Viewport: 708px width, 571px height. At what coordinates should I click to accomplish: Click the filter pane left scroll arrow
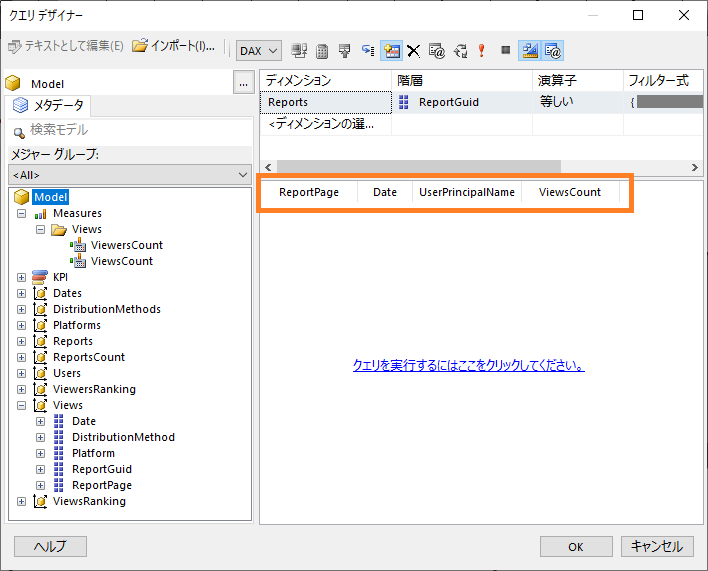(268, 167)
